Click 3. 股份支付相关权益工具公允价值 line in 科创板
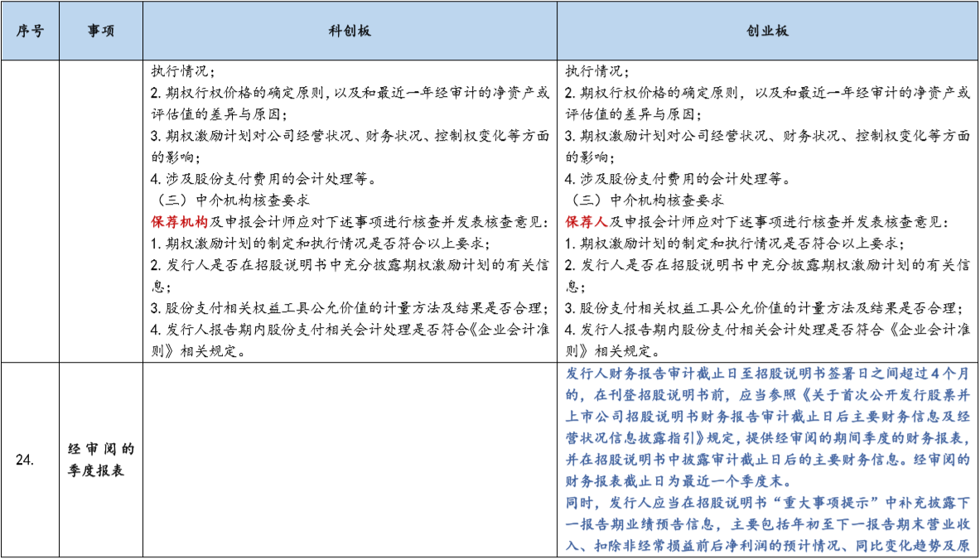Screen dimensions: 980x559 [x=350, y=308]
